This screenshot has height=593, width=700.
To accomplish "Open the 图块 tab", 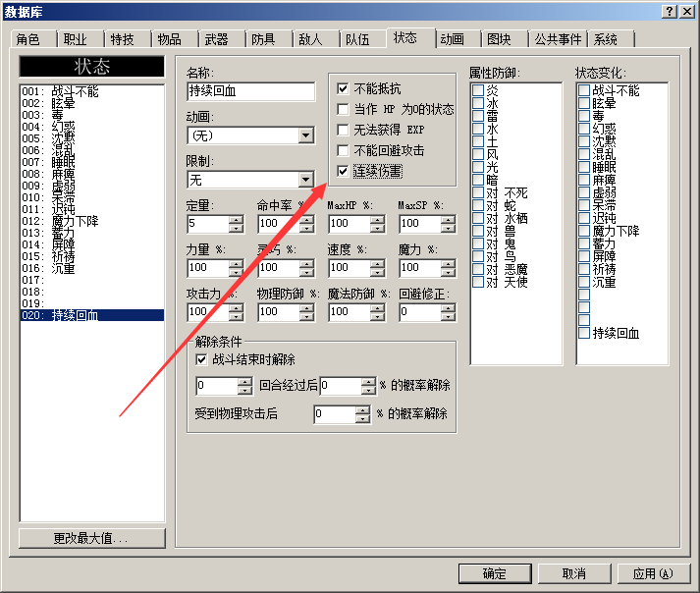I will pyautogui.click(x=505, y=39).
